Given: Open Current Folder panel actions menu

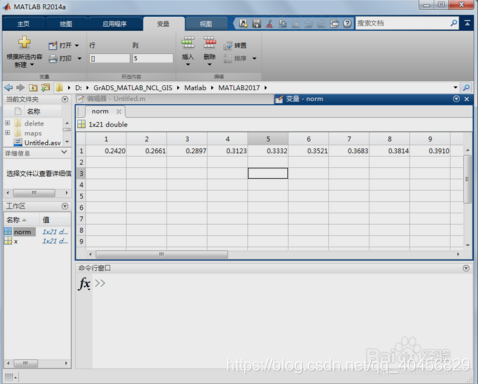Looking at the screenshot, I should pos(65,99).
